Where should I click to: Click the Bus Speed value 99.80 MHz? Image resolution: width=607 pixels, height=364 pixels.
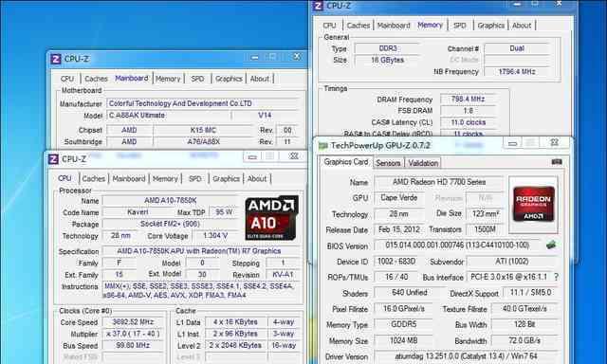[x=133, y=345]
